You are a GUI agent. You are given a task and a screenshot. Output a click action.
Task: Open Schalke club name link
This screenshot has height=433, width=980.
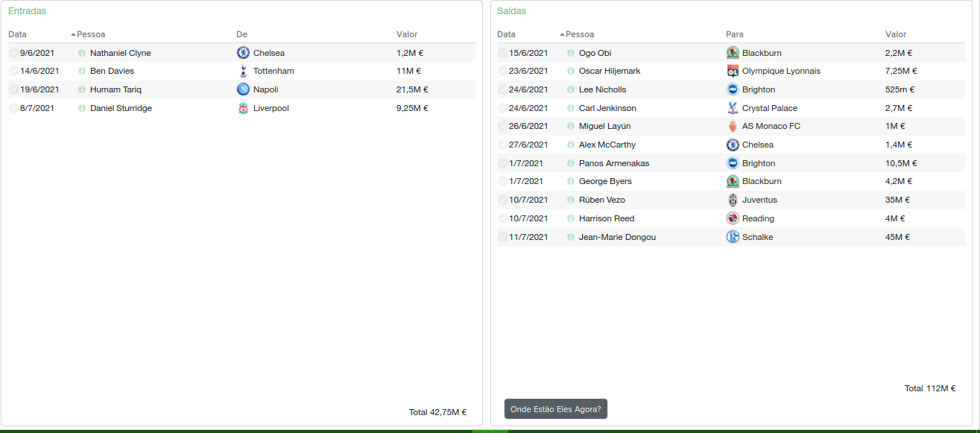[x=757, y=237]
